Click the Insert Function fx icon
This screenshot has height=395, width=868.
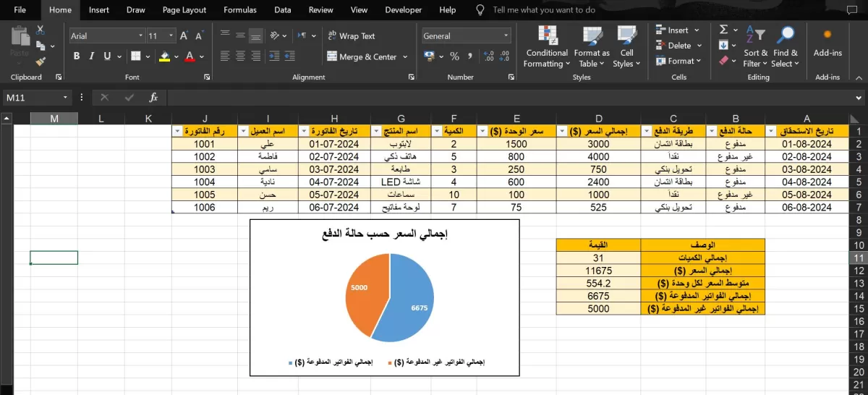153,97
